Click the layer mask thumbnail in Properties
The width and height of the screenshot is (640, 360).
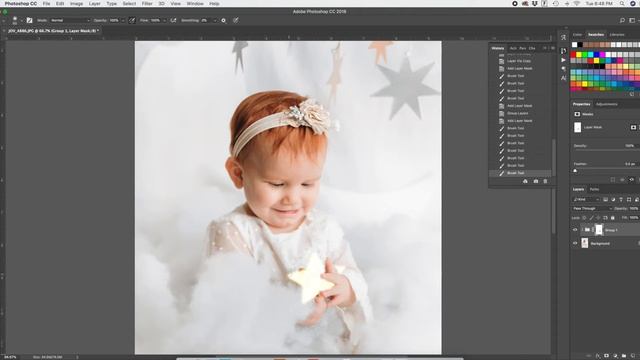coord(578,127)
